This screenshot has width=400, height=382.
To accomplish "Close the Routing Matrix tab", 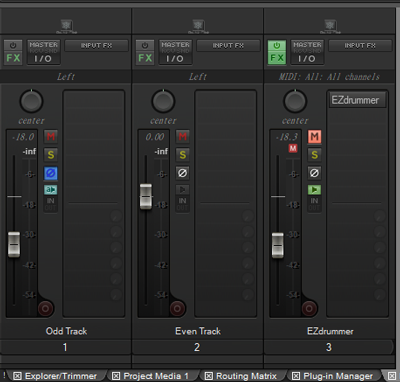I will pyautogui.click(x=208, y=376).
